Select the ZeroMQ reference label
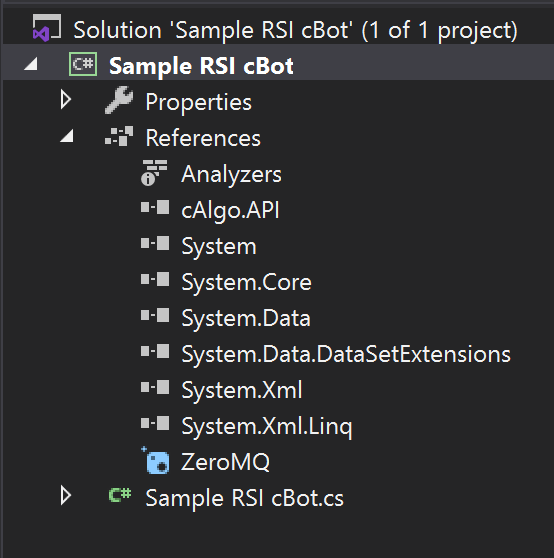This screenshot has width=554, height=558. (225, 462)
